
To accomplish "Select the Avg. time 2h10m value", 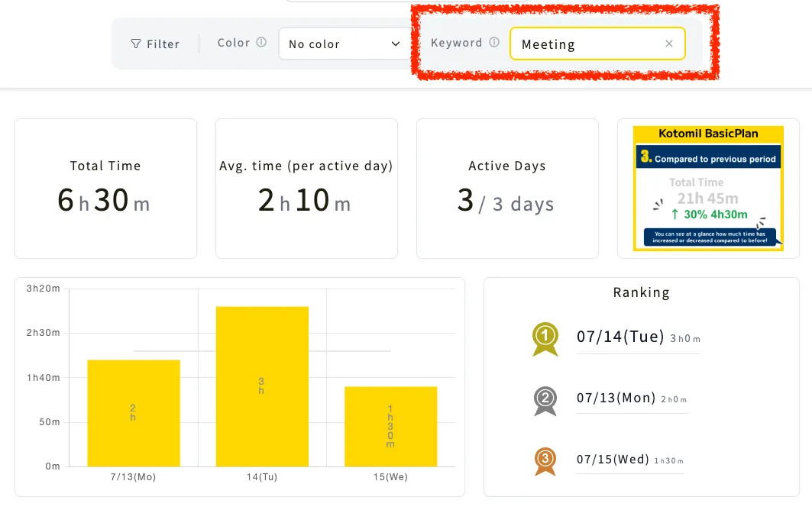I will tap(305, 200).
